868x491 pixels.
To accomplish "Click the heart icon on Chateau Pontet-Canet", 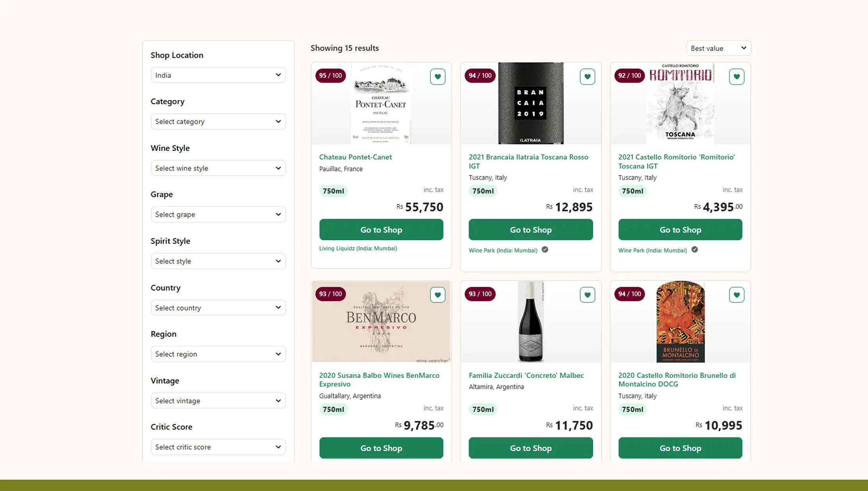I will click(438, 77).
